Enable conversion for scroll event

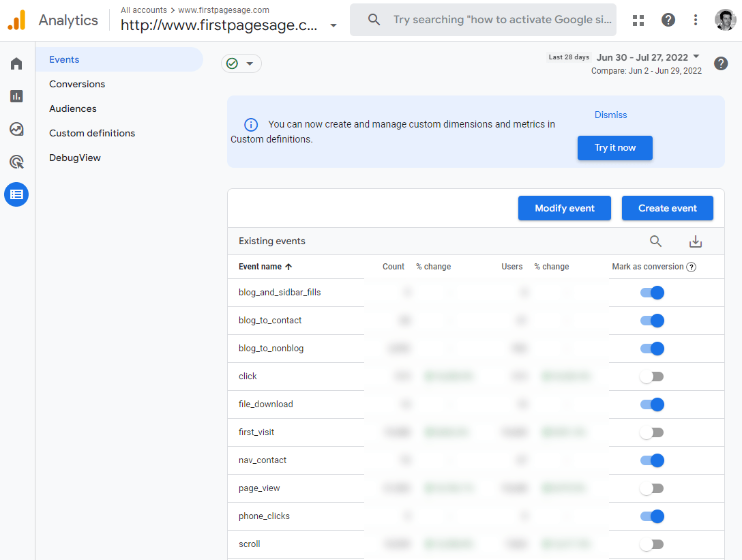click(651, 544)
